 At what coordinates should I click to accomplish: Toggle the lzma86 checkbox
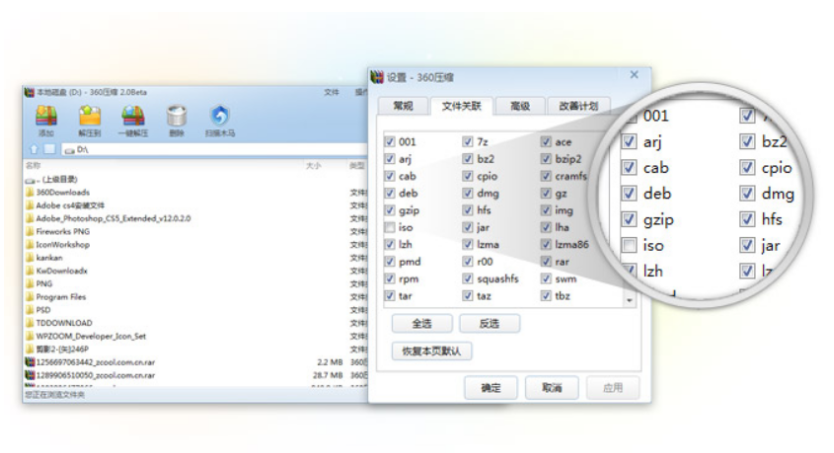(546, 245)
